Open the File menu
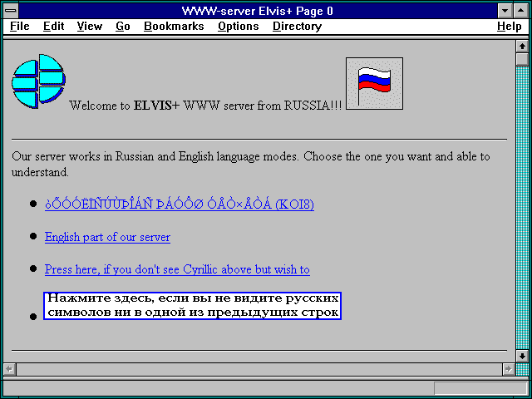532x399 pixels. pos(20,27)
